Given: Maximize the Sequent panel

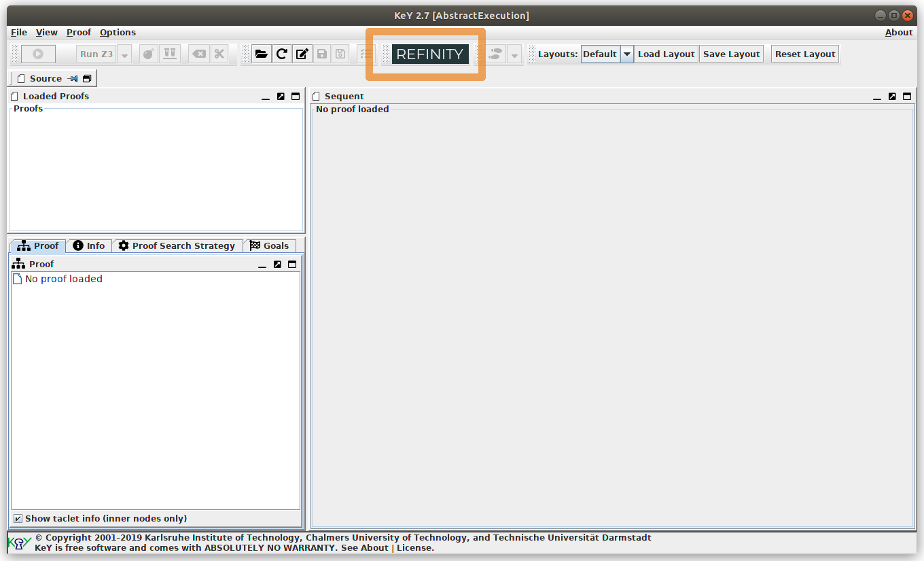Looking at the screenshot, I should 907,97.
